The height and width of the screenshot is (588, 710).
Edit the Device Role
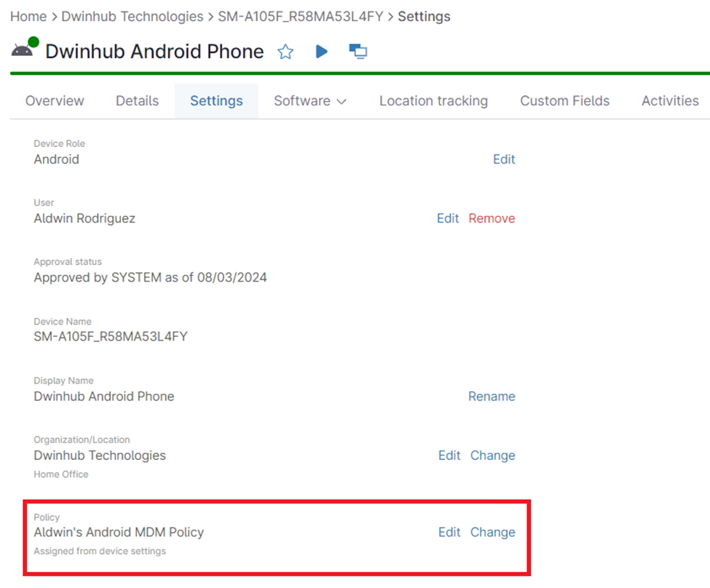pyautogui.click(x=504, y=159)
